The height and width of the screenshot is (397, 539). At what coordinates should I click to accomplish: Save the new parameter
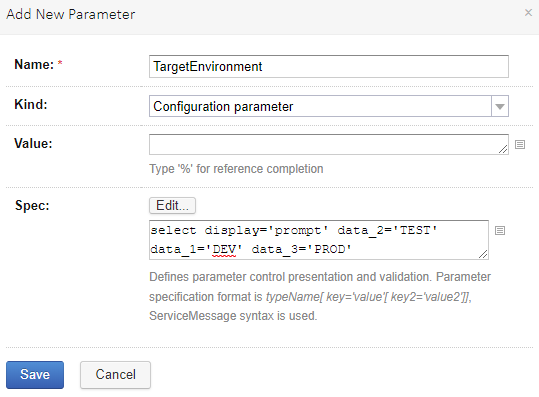[35, 375]
